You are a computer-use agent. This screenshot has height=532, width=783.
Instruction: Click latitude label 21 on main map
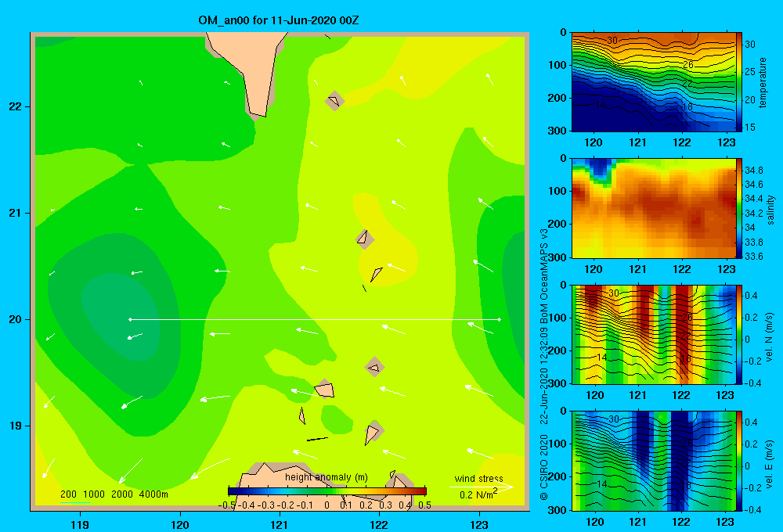click(x=15, y=213)
